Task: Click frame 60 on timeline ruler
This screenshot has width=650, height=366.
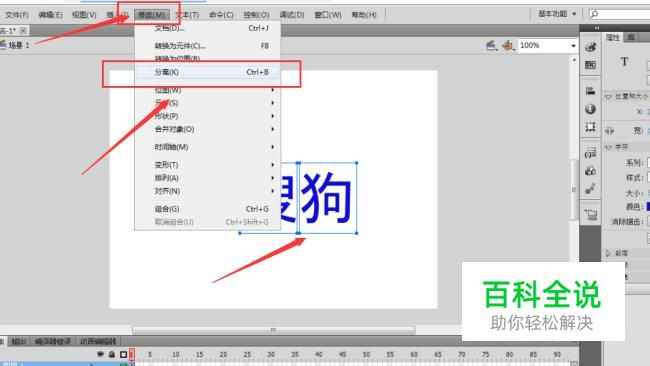Action: tap(414, 354)
